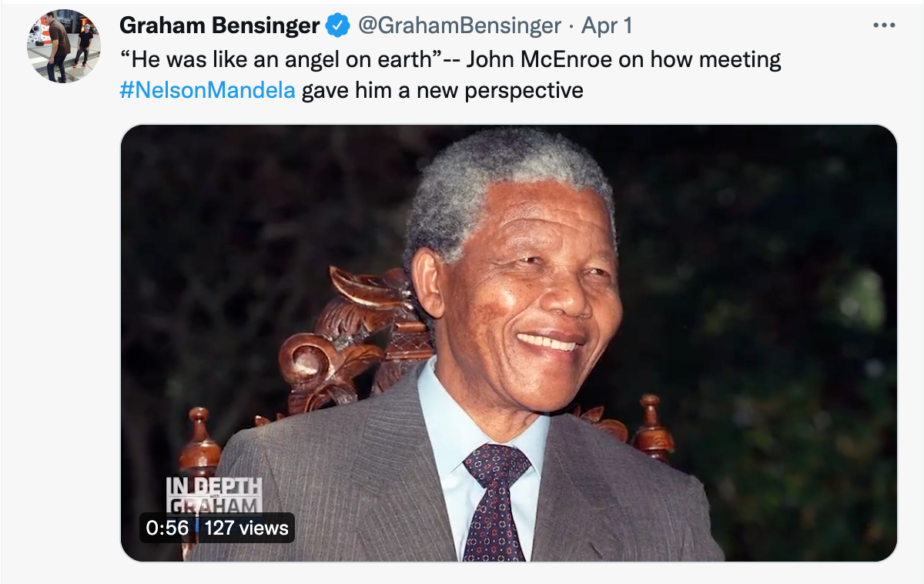
Task: Click the Graham Bensinger display name
Action: tap(219, 26)
